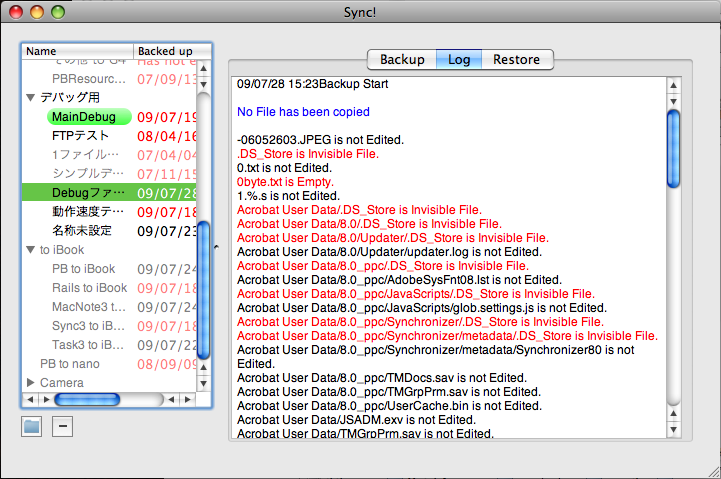Click the log panel scroll up arrow at top
Image resolution: width=721 pixels, height=479 pixels.
coord(673,85)
